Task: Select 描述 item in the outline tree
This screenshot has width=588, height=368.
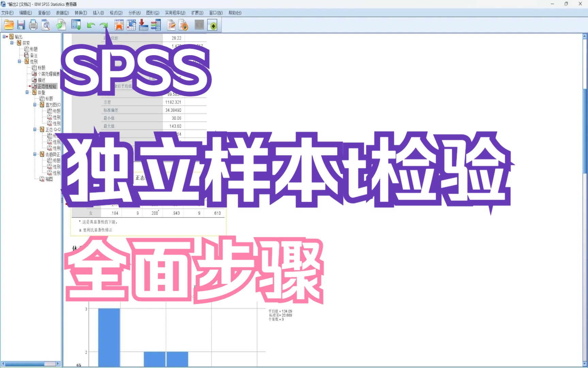Action: point(41,80)
